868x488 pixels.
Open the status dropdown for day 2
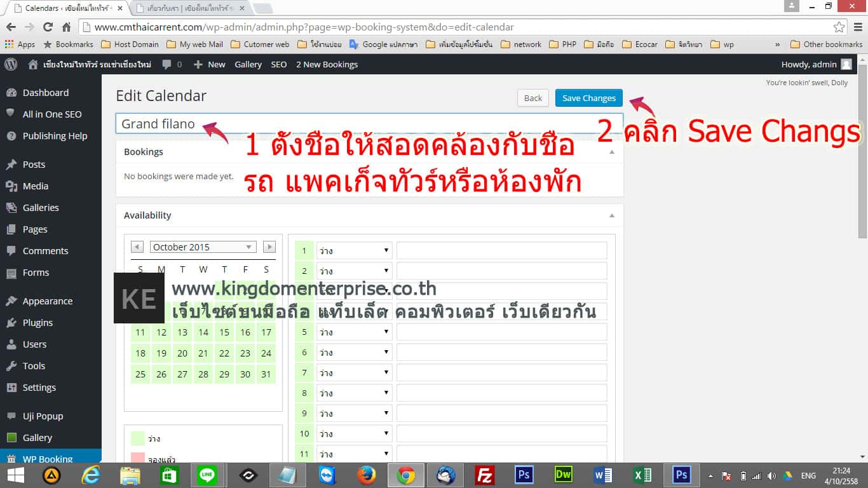[x=354, y=271]
